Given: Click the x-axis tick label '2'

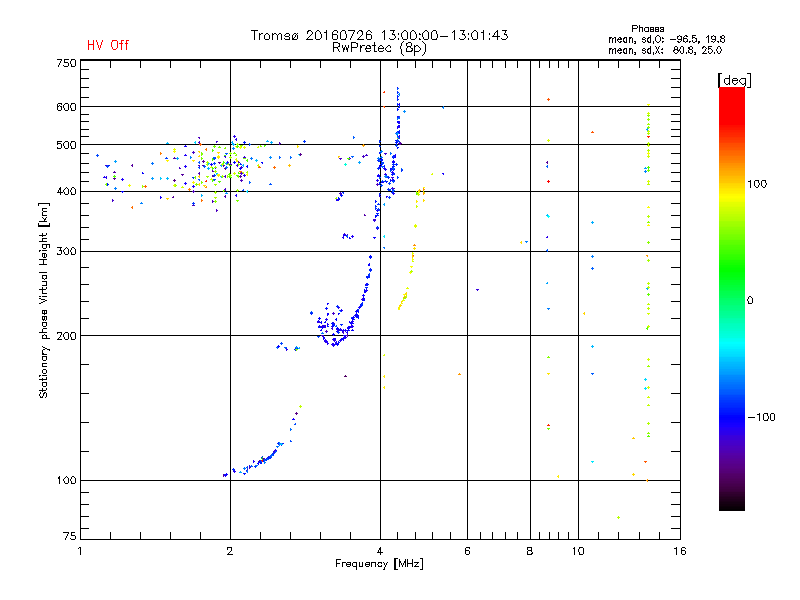Looking at the screenshot, I should (x=230, y=551).
